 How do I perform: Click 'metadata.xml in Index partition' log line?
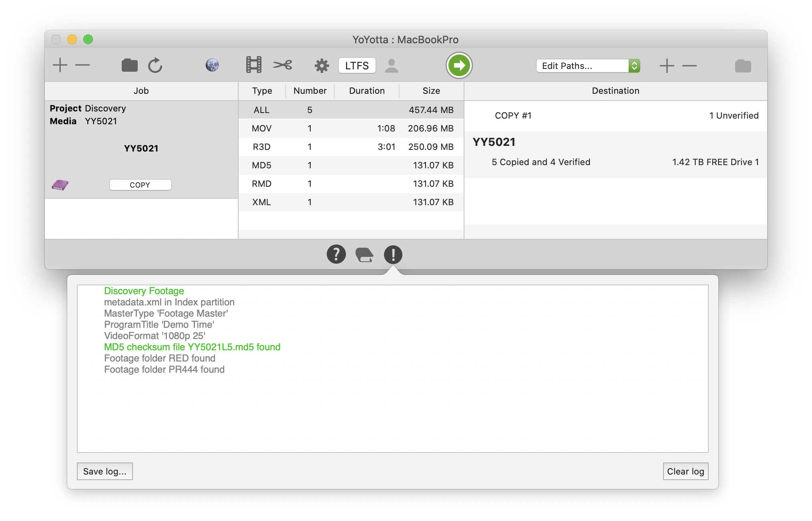click(169, 302)
